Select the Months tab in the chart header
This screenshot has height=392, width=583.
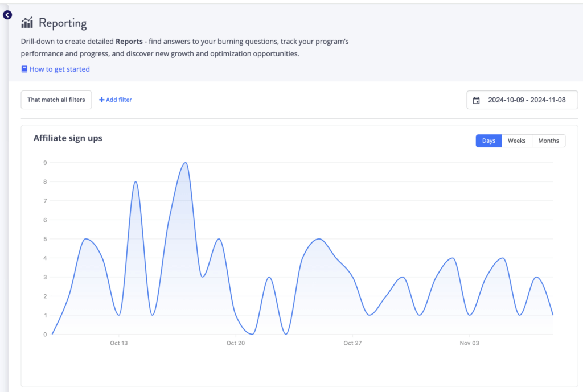click(548, 141)
